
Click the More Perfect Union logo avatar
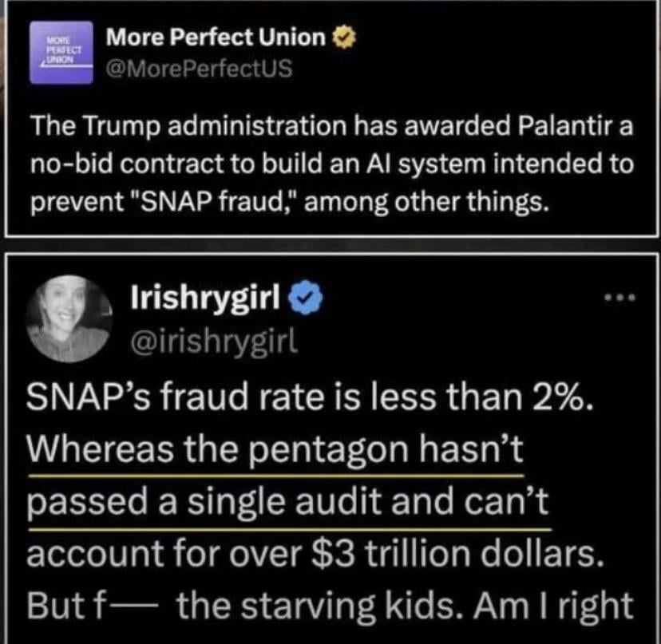(60, 52)
